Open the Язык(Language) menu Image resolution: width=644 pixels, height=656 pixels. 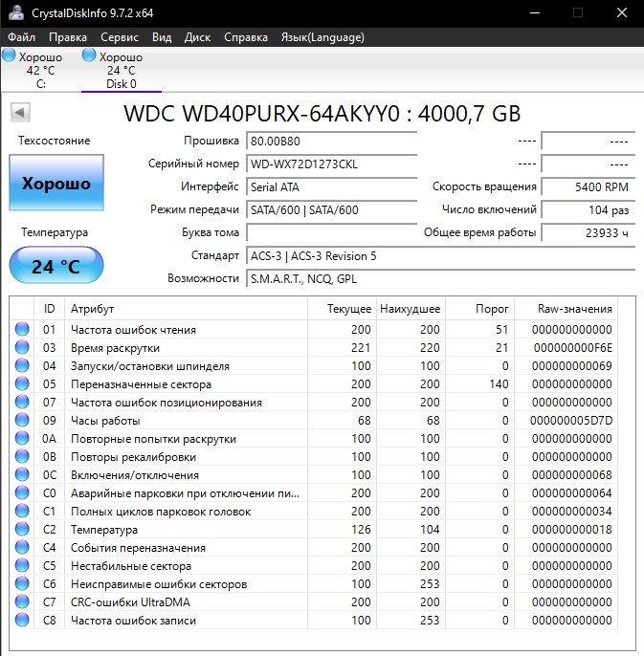322,37
